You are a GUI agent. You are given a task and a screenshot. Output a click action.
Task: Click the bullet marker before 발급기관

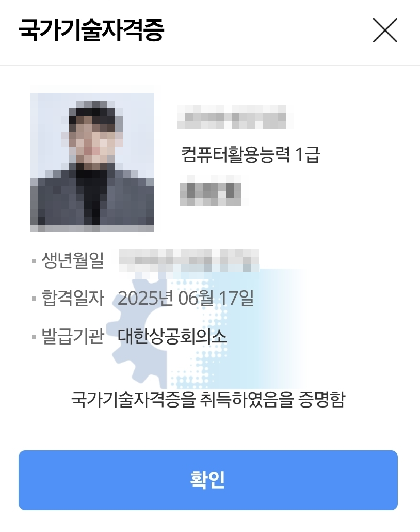click(x=34, y=337)
